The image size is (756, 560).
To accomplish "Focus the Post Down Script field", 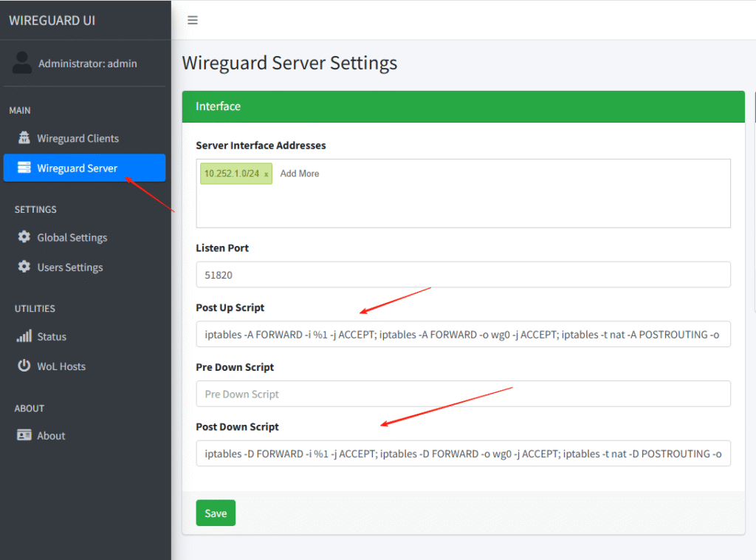I will pos(463,454).
